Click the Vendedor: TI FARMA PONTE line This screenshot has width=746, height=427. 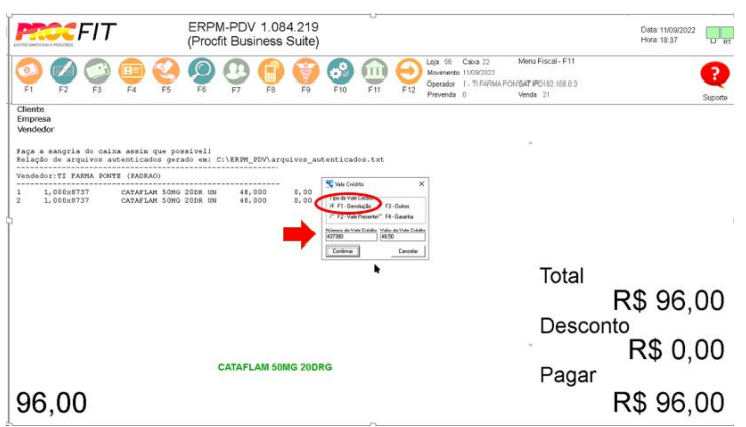(88, 175)
